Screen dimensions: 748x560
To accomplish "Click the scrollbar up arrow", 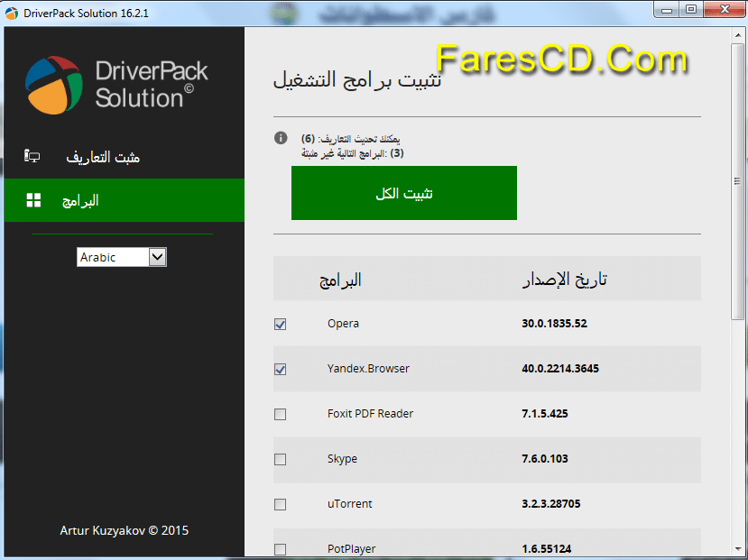I will click(738, 36).
